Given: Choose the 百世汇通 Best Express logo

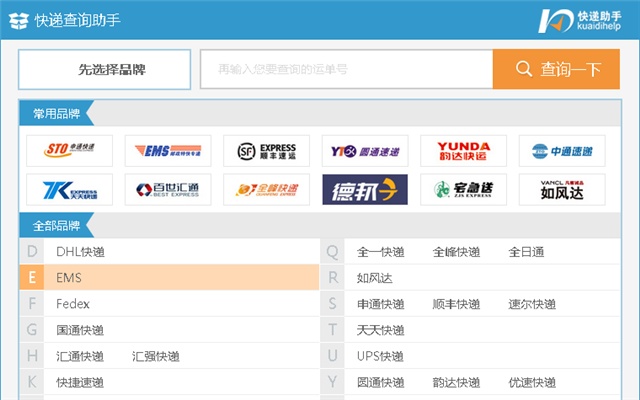Looking at the screenshot, I should pos(168,189).
